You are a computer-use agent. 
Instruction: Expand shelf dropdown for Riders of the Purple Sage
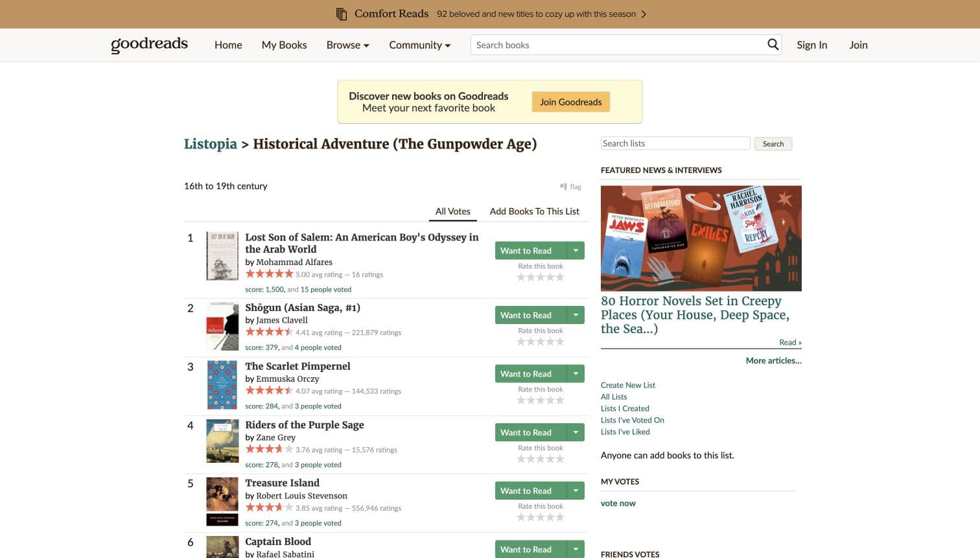(576, 432)
